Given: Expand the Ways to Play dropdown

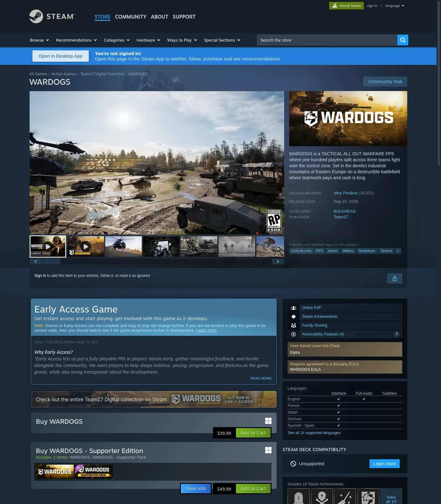Looking at the screenshot, I should click(x=182, y=40).
